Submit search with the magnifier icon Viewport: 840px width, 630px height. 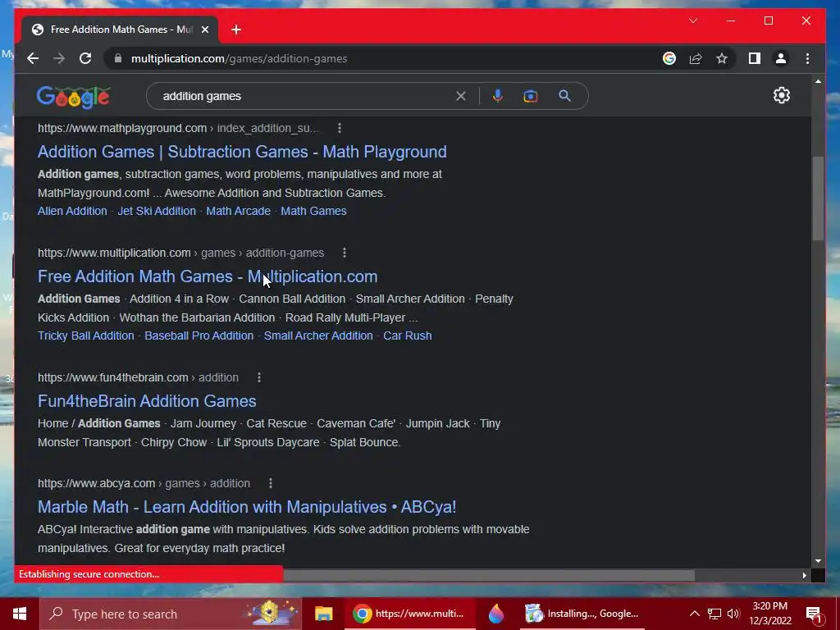tap(564, 96)
